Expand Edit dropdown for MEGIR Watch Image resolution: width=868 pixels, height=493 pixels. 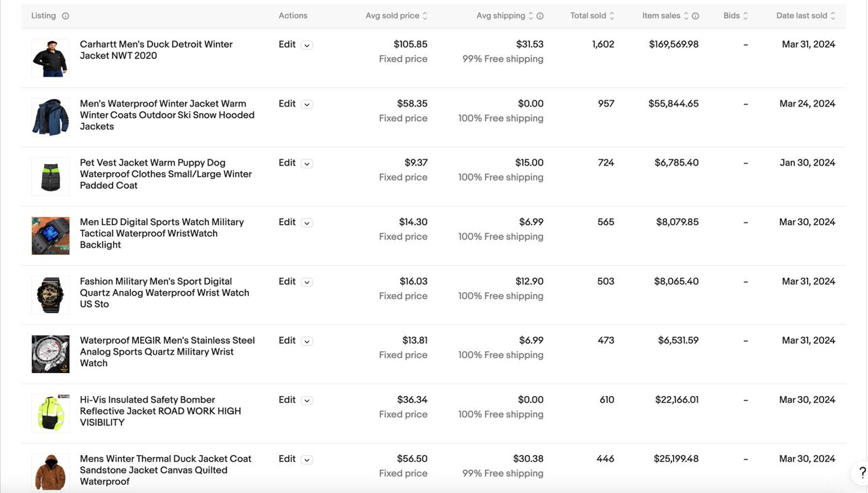[307, 341]
